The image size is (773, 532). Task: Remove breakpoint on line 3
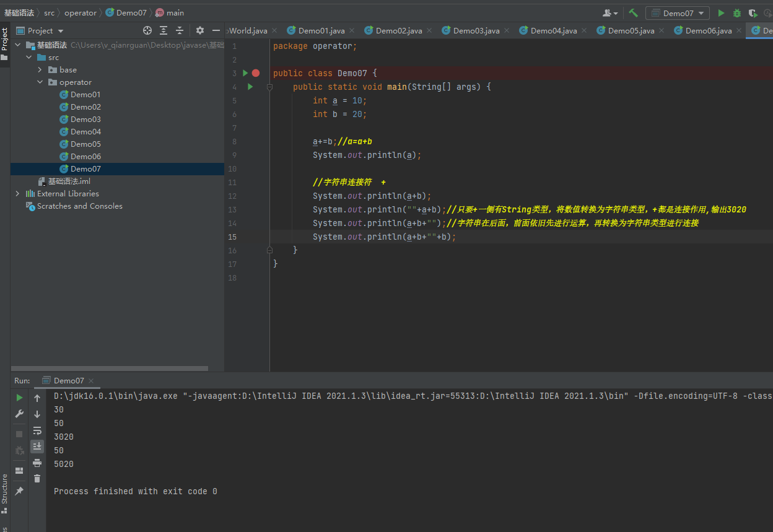coord(256,73)
